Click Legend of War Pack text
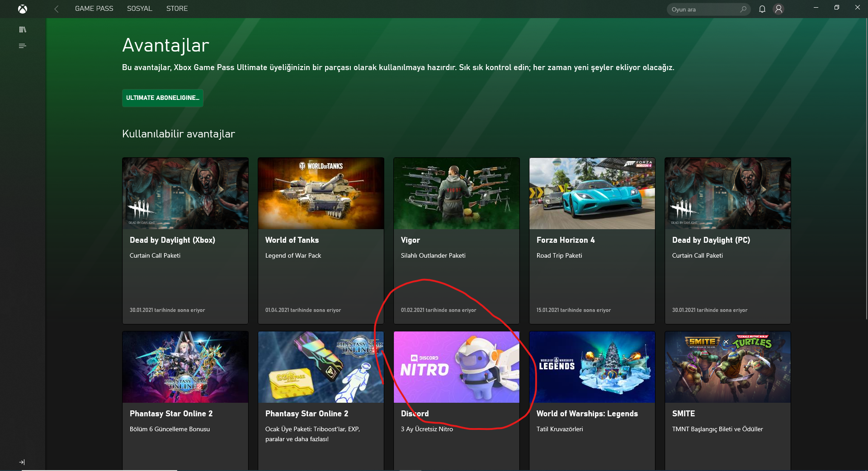 (x=293, y=255)
